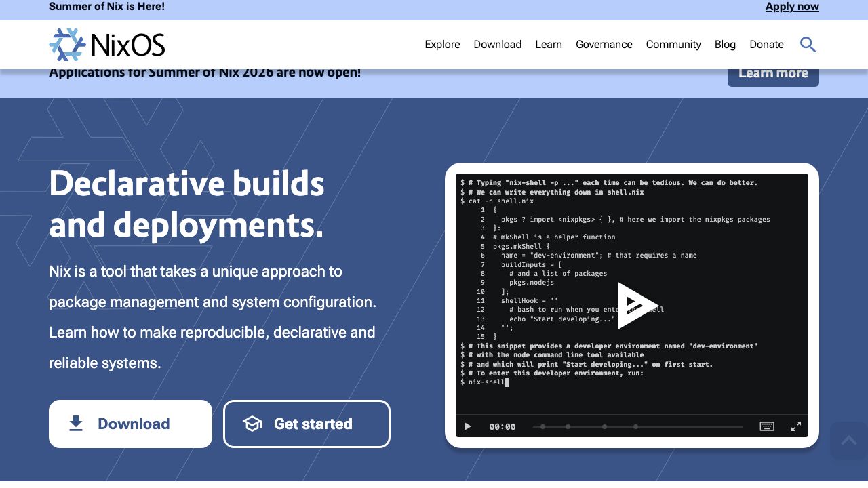Follow the Apply now link

[x=792, y=7]
